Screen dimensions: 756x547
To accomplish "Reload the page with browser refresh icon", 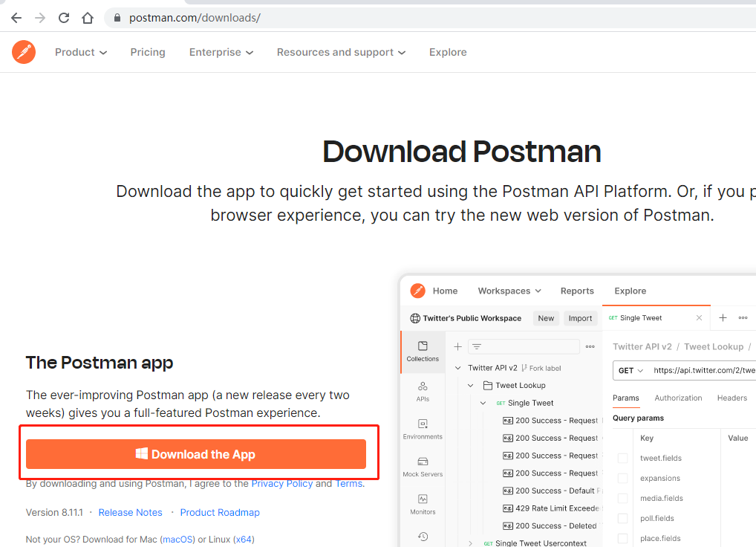I will tap(64, 18).
